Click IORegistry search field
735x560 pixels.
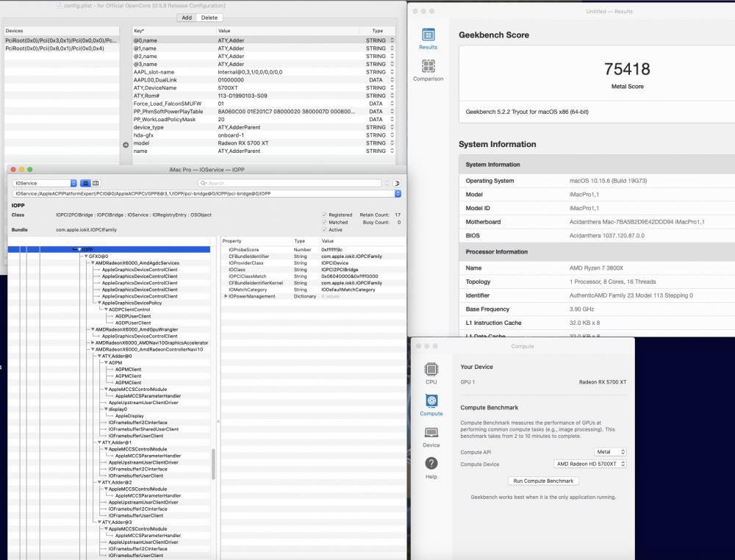(289, 183)
